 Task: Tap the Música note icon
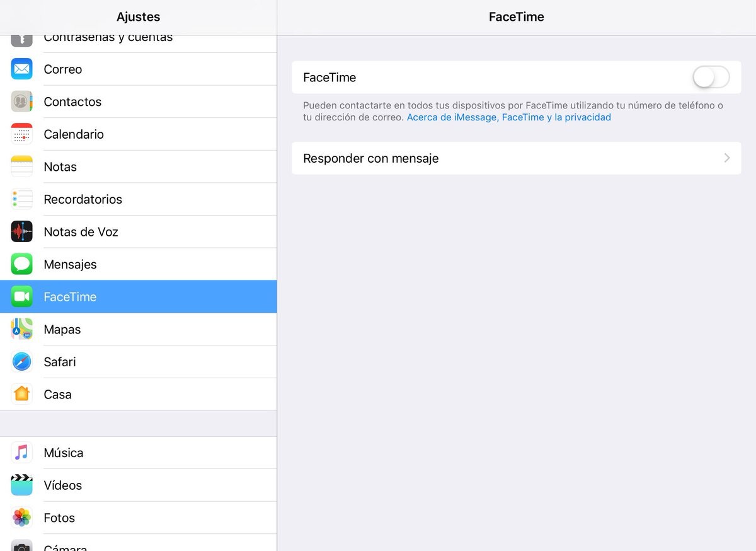pyautogui.click(x=21, y=453)
